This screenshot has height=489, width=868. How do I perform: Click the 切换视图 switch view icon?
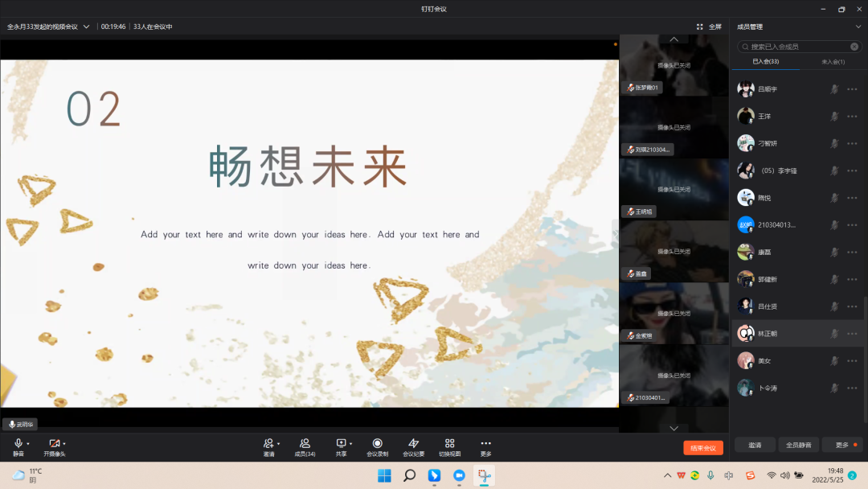click(x=449, y=444)
